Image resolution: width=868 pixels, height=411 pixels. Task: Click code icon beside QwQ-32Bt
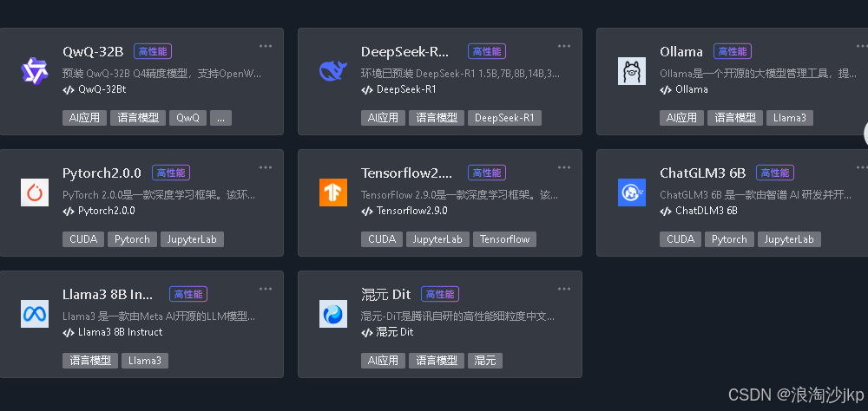pyautogui.click(x=69, y=89)
